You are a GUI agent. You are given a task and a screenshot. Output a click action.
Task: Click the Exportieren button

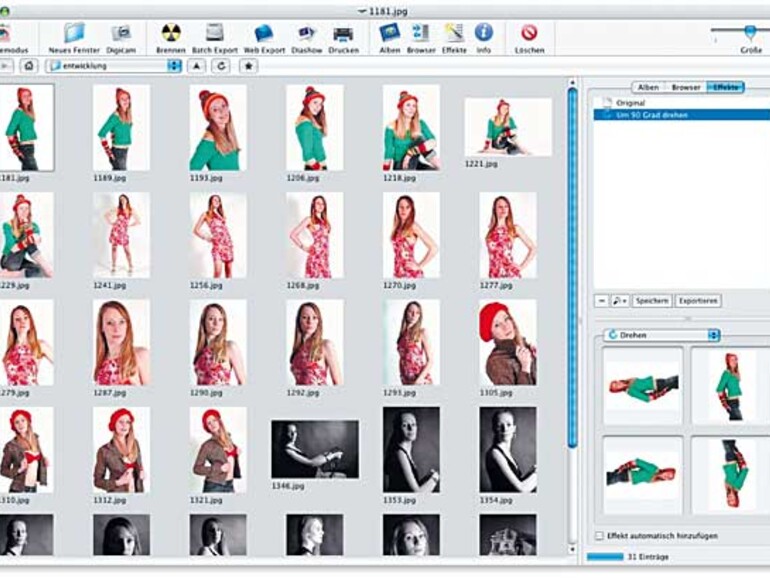697,300
